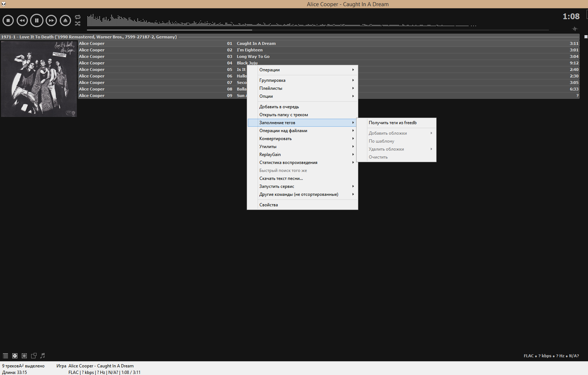Click the eject/open file button
The height and width of the screenshot is (375, 588).
pyautogui.click(x=65, y=21)
